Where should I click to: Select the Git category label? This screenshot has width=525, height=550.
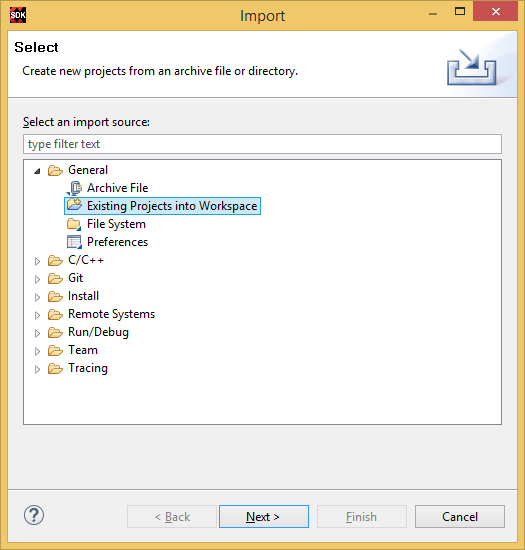[x=75, y=278]
